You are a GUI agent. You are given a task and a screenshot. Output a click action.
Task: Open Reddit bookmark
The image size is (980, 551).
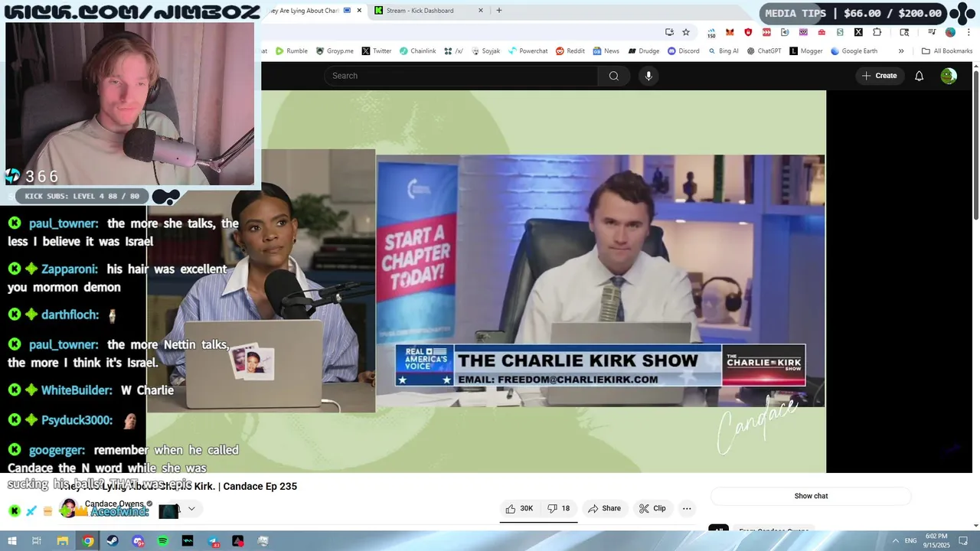(570, 51)
